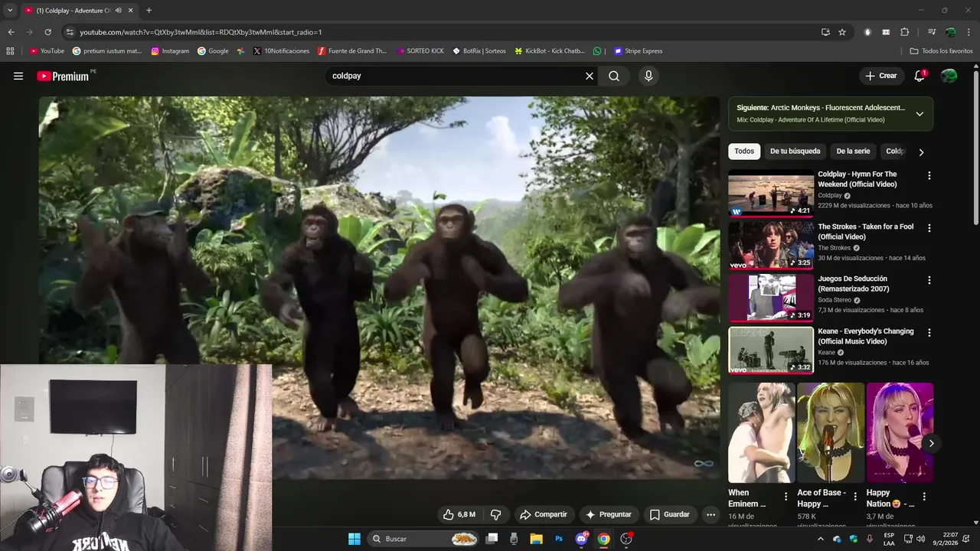Go to YouTube Premium home logo
The width and height of the screenshot is (980, 551).
(63, 76)
